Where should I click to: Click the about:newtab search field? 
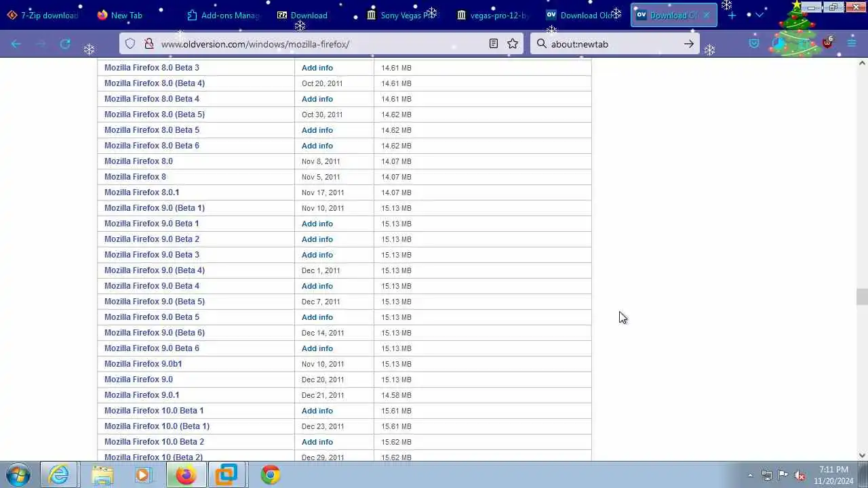pos(614,44)
